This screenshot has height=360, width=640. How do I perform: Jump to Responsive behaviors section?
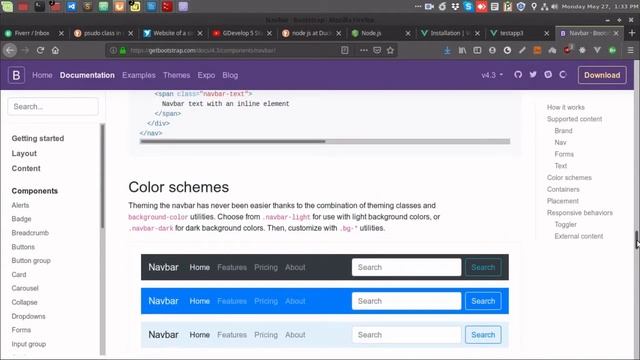pos(580,213)
